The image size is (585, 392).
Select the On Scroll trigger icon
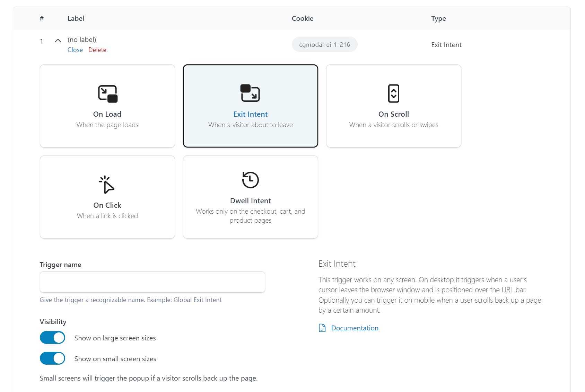pyautogui.click(x=394, y=93)
